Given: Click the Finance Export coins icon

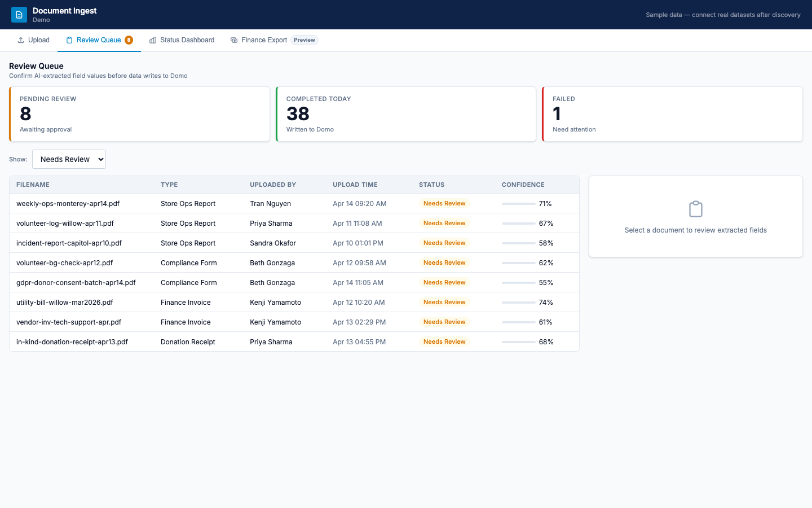Looking at the screenshot, I should click(234, 40).
